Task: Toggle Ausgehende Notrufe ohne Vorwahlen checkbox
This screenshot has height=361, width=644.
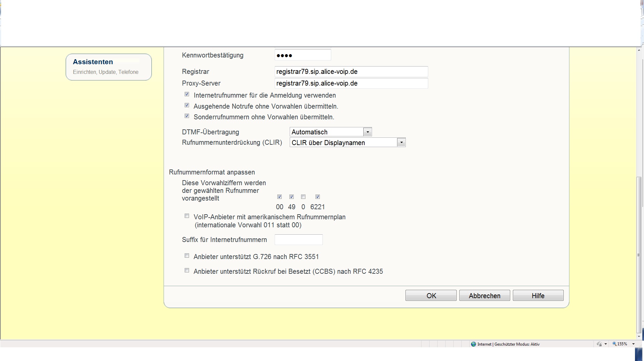Action: pyautogui.click(x=187, y=105)
